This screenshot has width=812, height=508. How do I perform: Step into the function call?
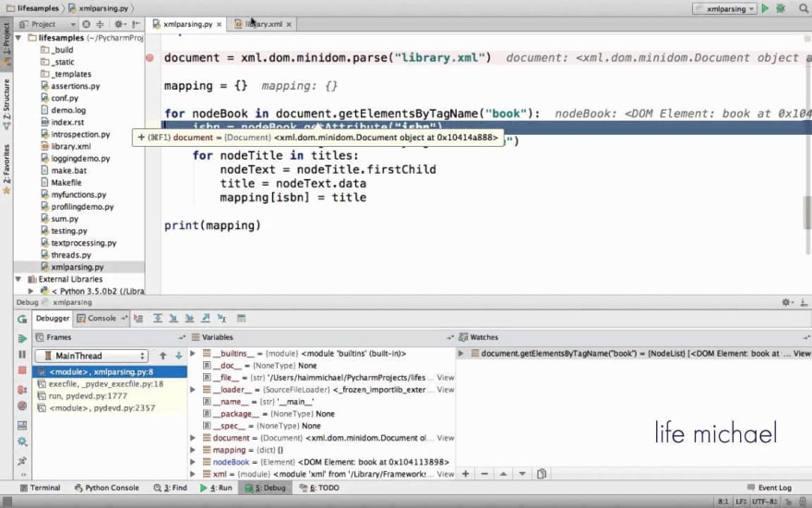(x=173, y=319)
